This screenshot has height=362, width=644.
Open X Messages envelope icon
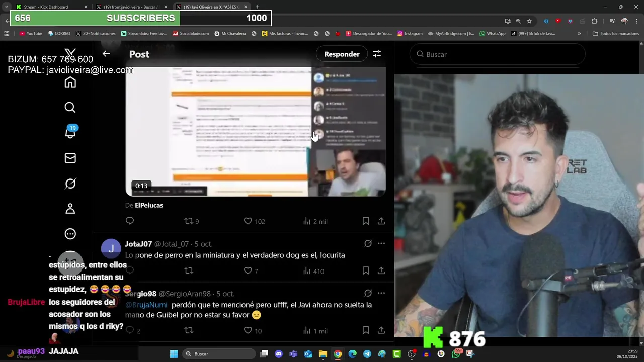coord(70,158)
